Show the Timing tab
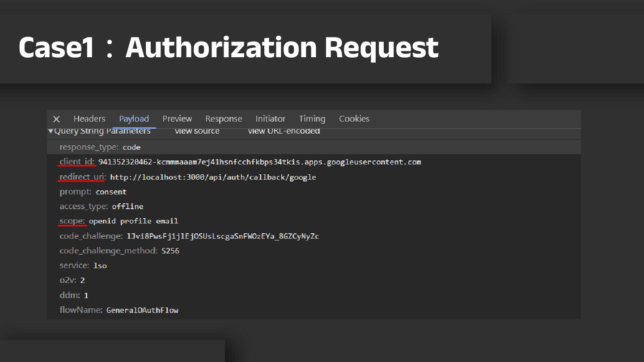644x362 pixels. pos(312,119)
